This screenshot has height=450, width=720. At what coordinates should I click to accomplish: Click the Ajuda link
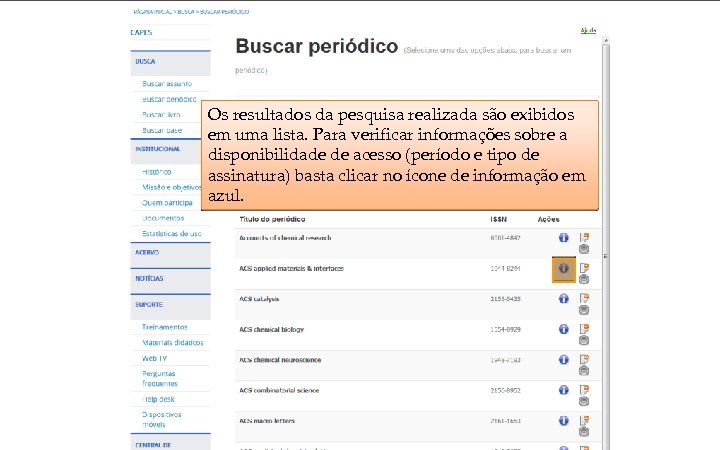click(588, 31)
